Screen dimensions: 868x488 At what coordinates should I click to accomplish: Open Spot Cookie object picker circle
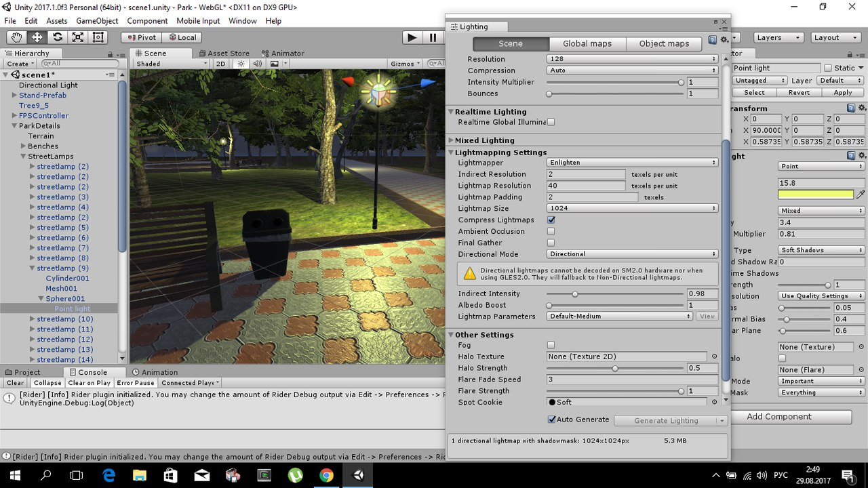pyautogui.click(x=714, y=402)
